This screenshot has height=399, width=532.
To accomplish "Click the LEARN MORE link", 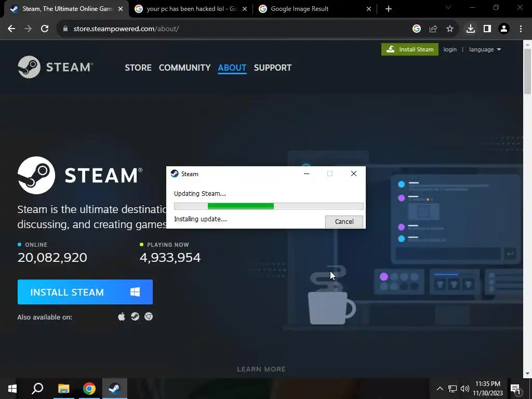I will click(x=261, y=369).
